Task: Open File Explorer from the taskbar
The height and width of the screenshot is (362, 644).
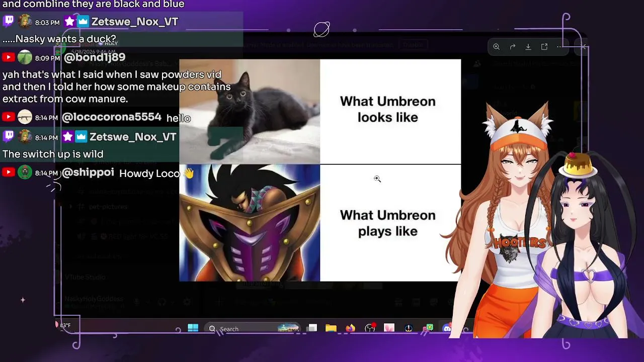Action: coord(331,328)
